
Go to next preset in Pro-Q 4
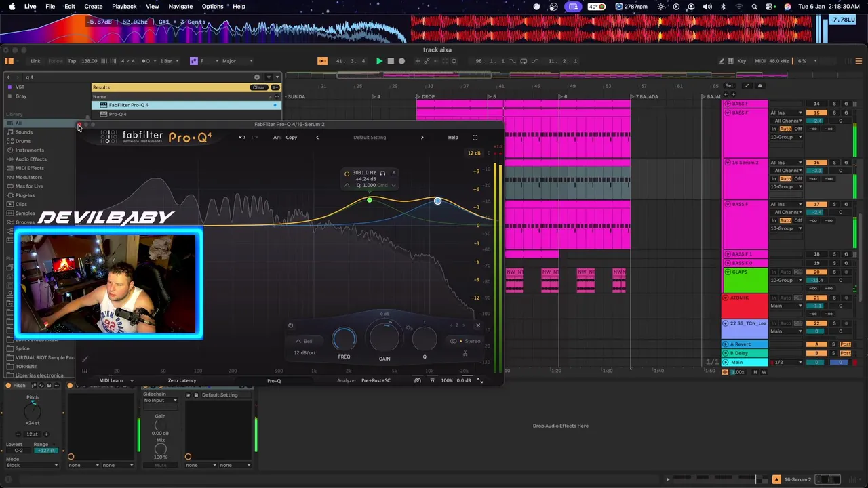422,138
